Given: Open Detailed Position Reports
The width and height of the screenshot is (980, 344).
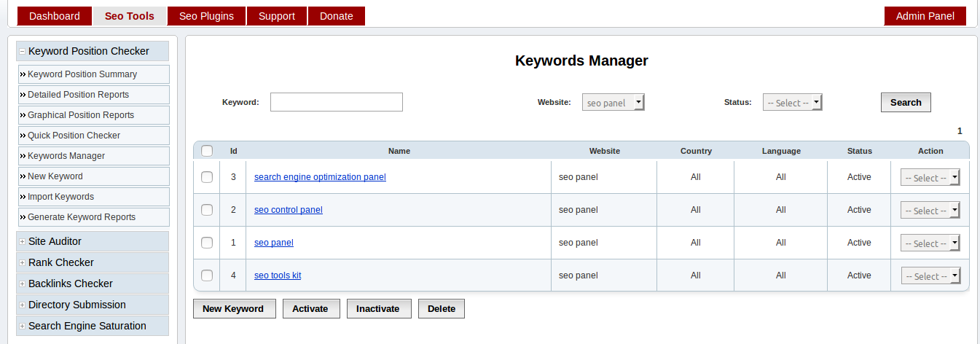Looking at the screenshot, I should point(94,95).
